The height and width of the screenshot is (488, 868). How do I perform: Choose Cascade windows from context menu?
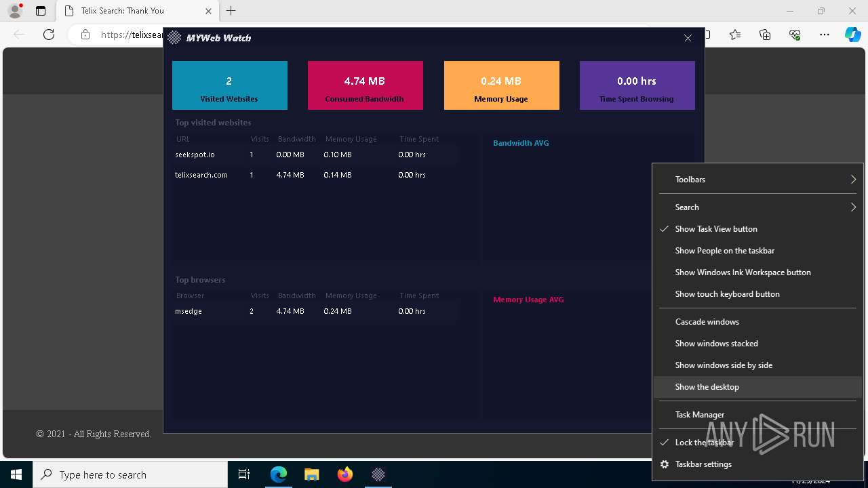(757, 322)
